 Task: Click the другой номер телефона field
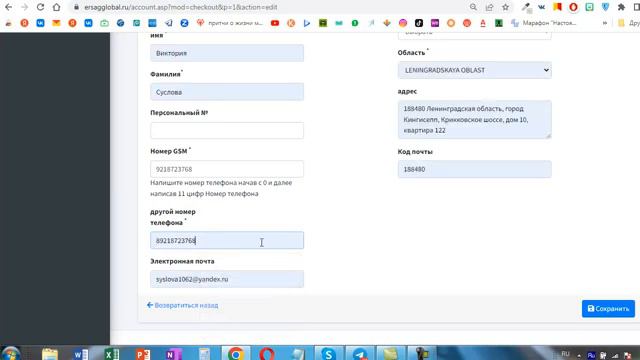[x=227, y=240]
